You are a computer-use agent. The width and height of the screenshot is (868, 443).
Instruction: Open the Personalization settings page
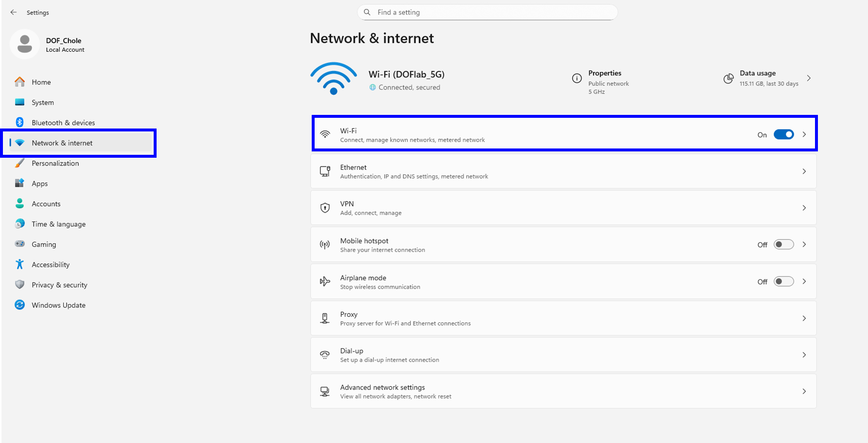[x=55, y=163]
